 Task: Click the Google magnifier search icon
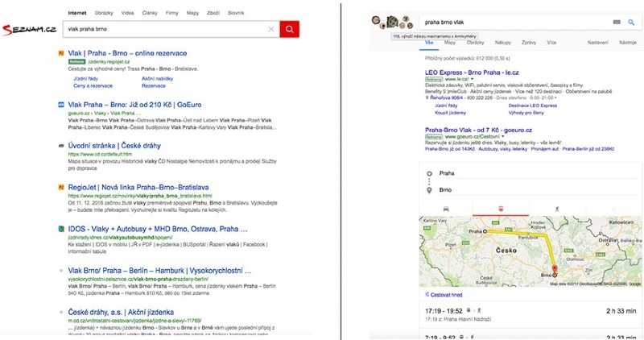pos(631,23)
